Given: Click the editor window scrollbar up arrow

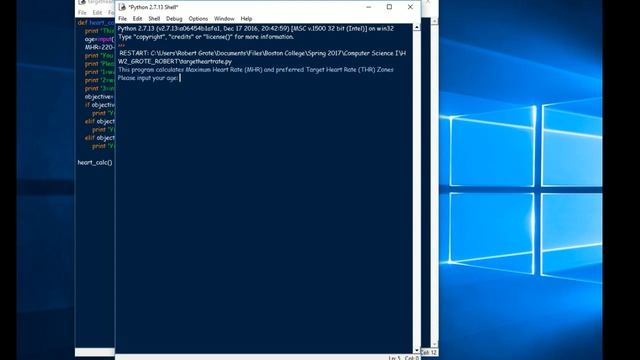Looking at the screenshot, I should [435, 21].
